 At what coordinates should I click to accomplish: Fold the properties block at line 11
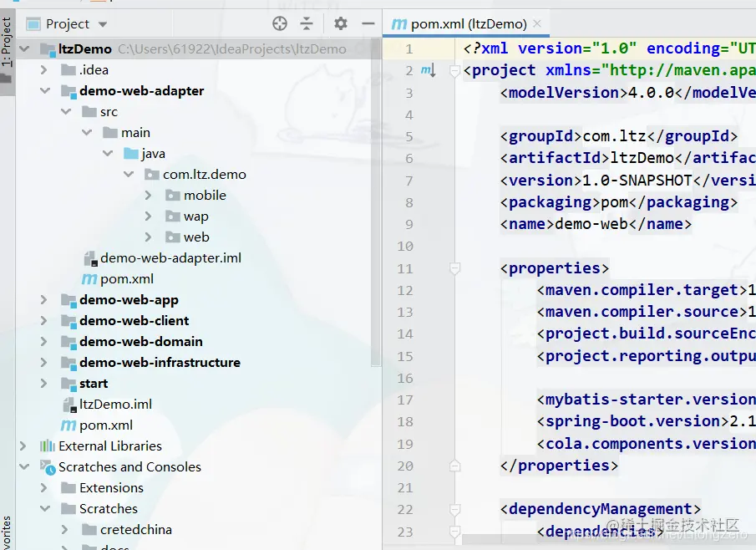tap(454, 268)
